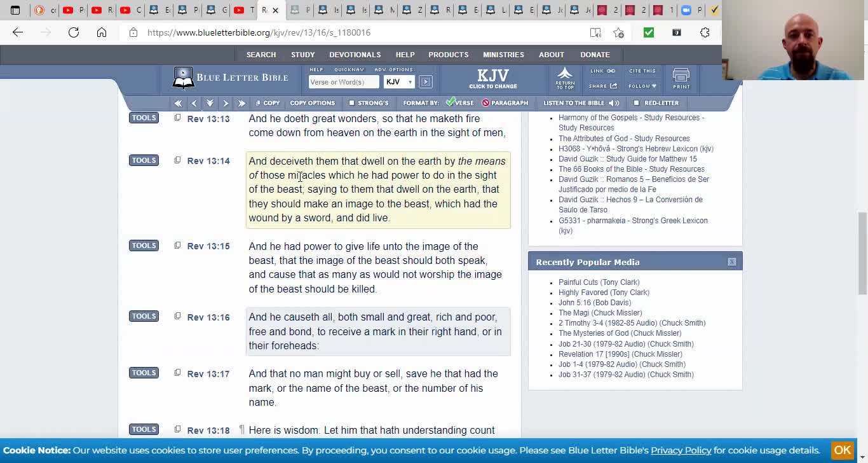Open Tools for Rev 13:13
The width and height of the screenshot is (868, 463).
pos(144,118)
